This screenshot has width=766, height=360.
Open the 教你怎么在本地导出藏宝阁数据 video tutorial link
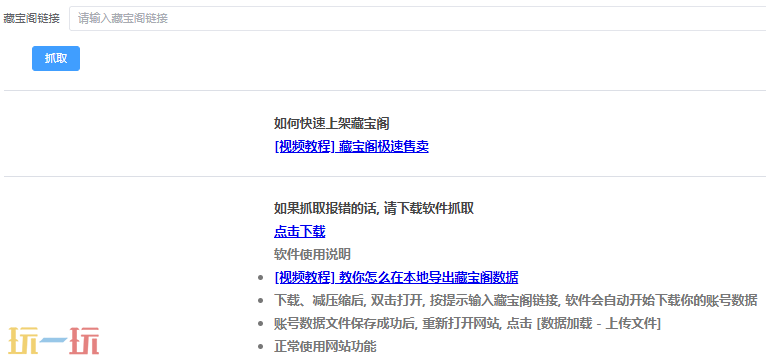[396, 278]
